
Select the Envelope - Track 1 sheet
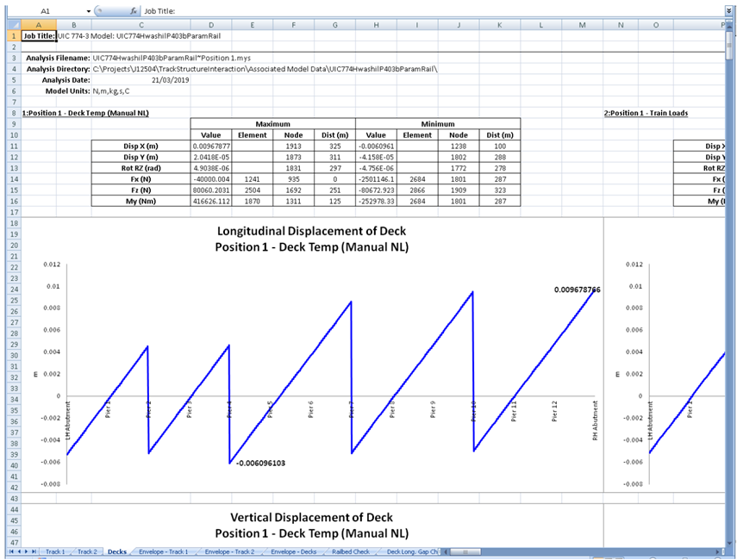(166, 551)
